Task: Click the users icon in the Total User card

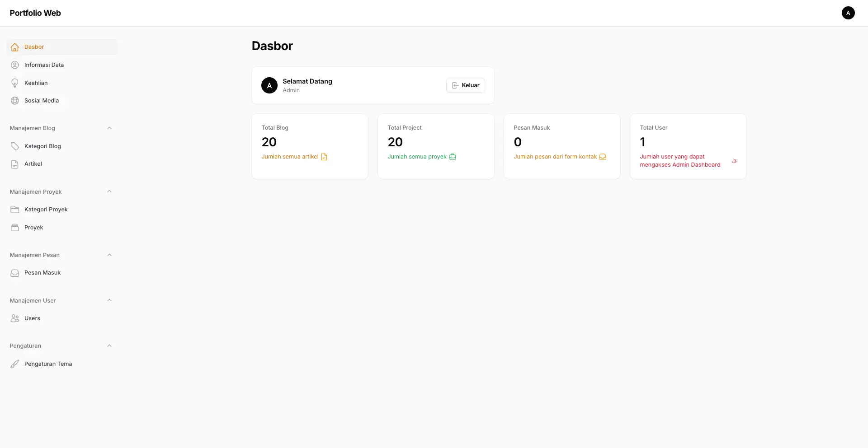Action: pyautogui.click(x=734, y=161)
